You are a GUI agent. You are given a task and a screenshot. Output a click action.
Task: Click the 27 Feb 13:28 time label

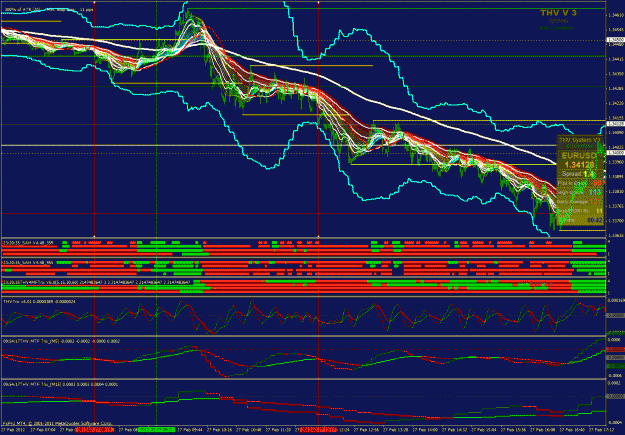tap(396, 430)
